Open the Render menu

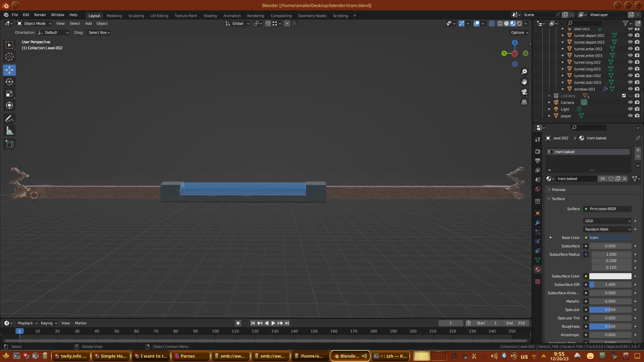[40, 15]
